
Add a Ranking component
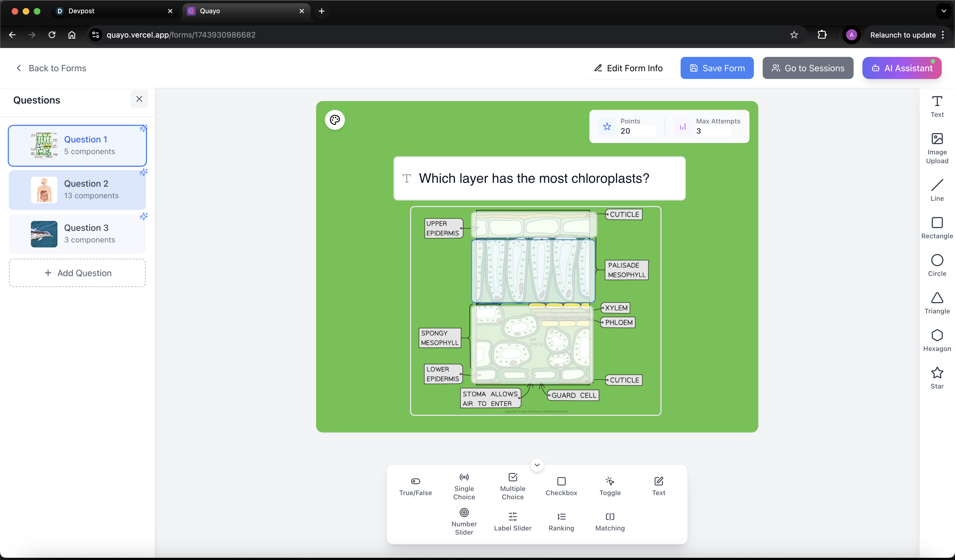click(x=561, y=521)
